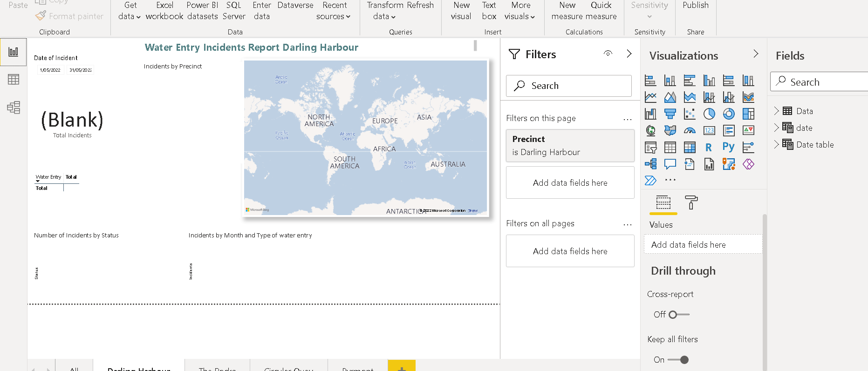Select the Pie chart visualization
Image resolution: width=868 pixels, height=371 pixels.
pyautogui.click(x=709, y=114)
